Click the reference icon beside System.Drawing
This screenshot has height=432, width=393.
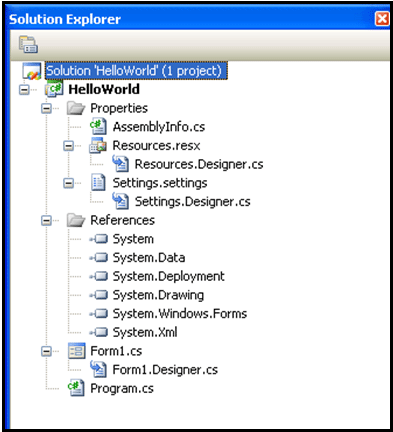pos(99,295)
